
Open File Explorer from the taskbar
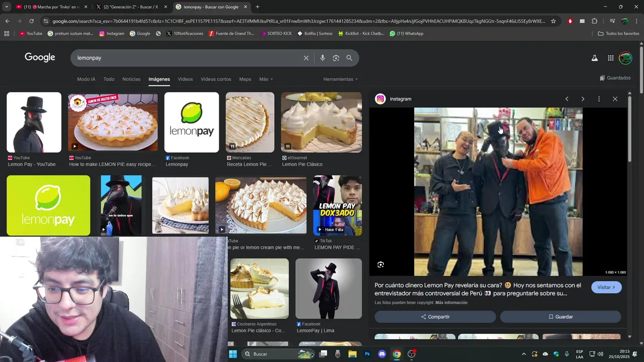click(352, 354)
